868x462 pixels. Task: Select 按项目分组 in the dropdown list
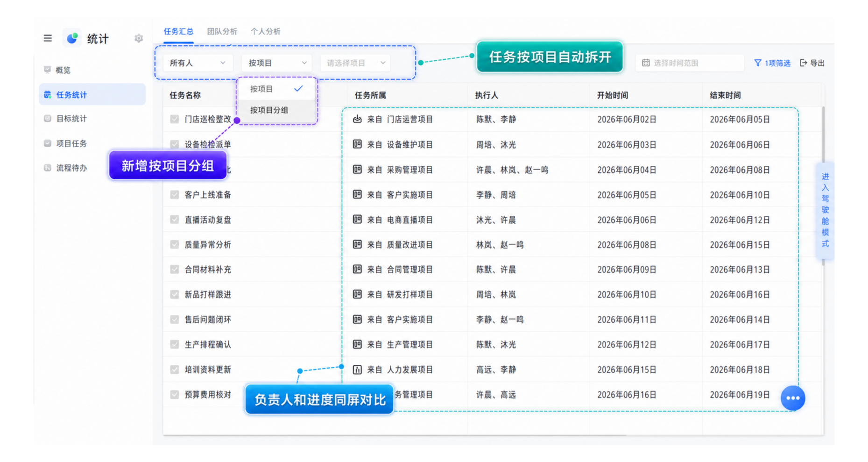pyautogui.click(x=276, y=110)
